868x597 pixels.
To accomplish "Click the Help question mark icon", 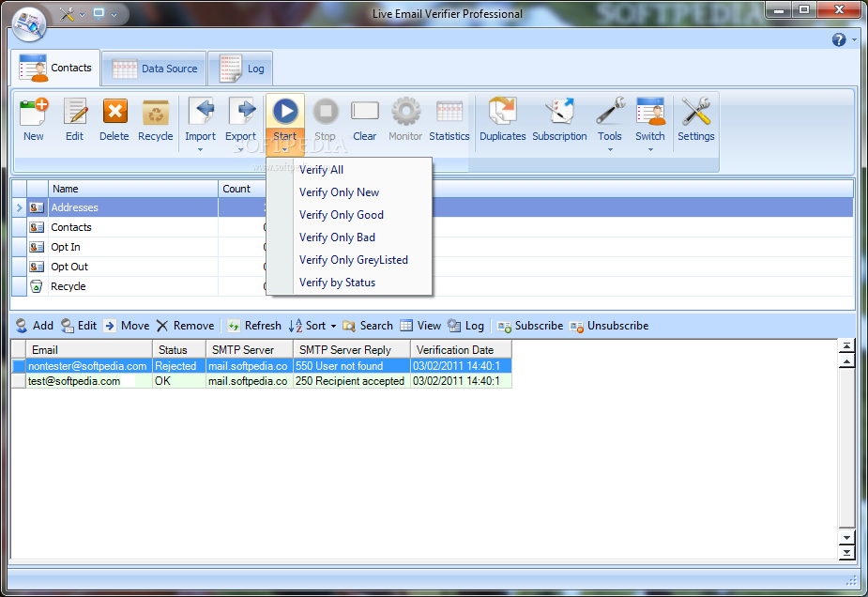I will click(839, 39).
